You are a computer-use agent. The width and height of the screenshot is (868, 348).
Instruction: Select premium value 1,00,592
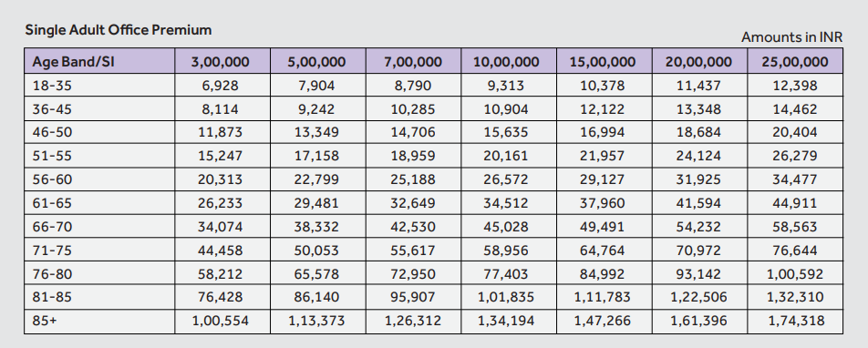point(795,274)
